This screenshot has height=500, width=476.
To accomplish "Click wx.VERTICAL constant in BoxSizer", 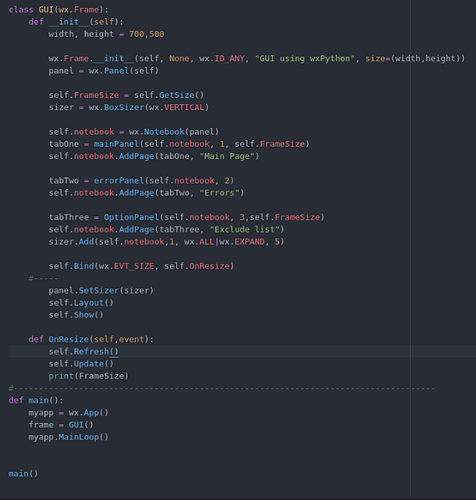I will (x=179, y=107).
